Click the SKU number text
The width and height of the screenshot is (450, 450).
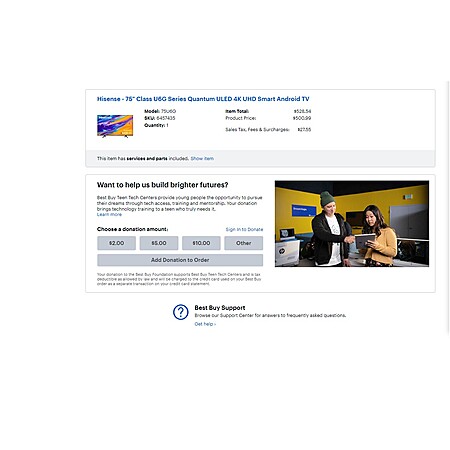pyautogui.click(x=160, y=118)
